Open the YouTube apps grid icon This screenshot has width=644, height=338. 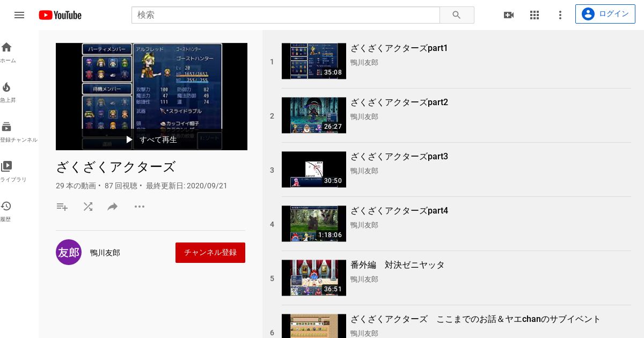(x=535, y=15)
